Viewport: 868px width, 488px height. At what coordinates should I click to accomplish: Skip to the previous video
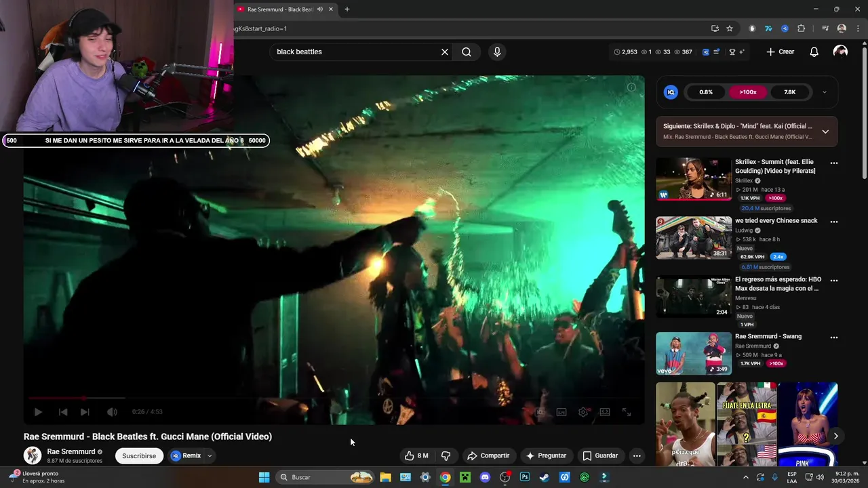62,411
